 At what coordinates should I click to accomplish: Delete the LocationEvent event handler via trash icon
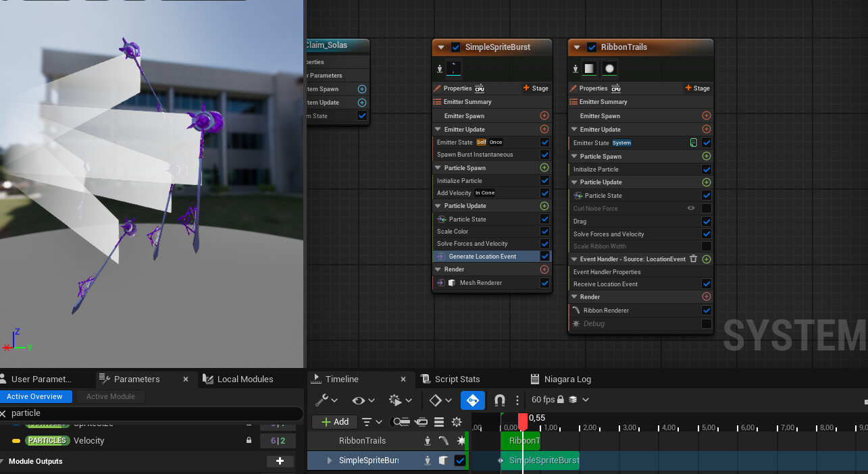pos(693,259)
